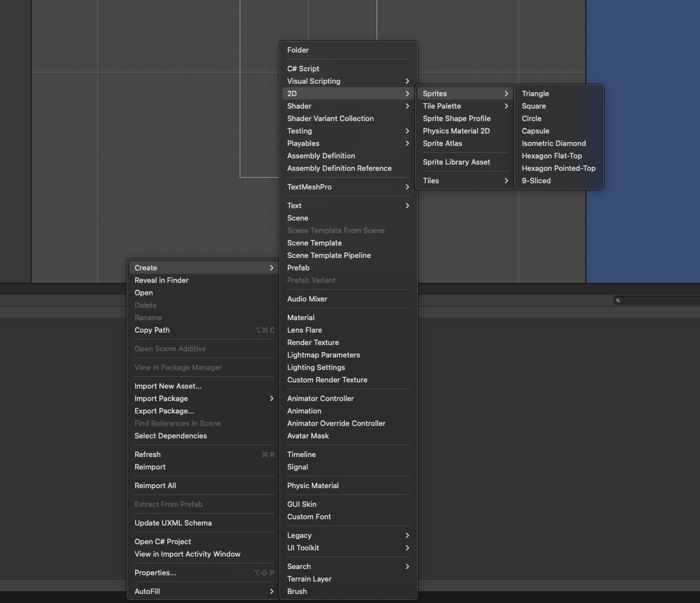Choose Lightmap Parameters

pyautogui.click(x=348, y=355)
